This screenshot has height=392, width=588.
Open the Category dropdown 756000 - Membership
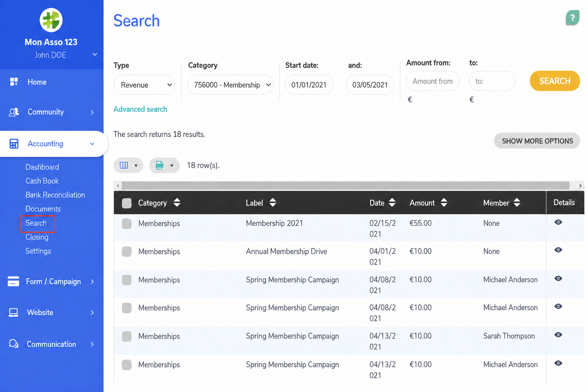[x=230, y=85]
